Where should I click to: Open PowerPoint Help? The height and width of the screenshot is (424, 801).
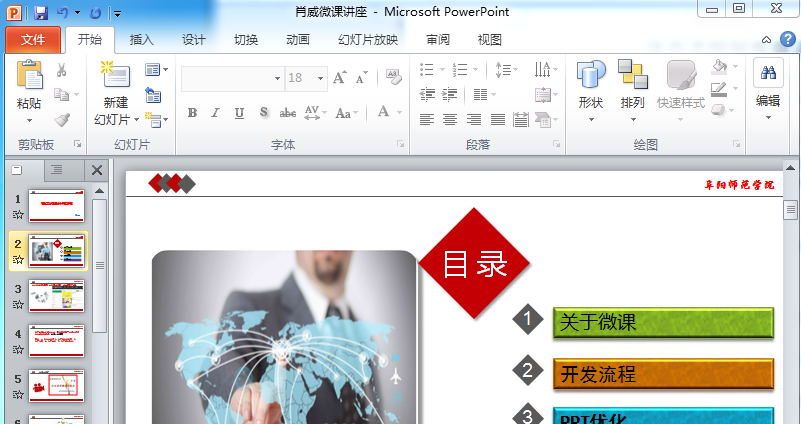[x=788, y=39]
